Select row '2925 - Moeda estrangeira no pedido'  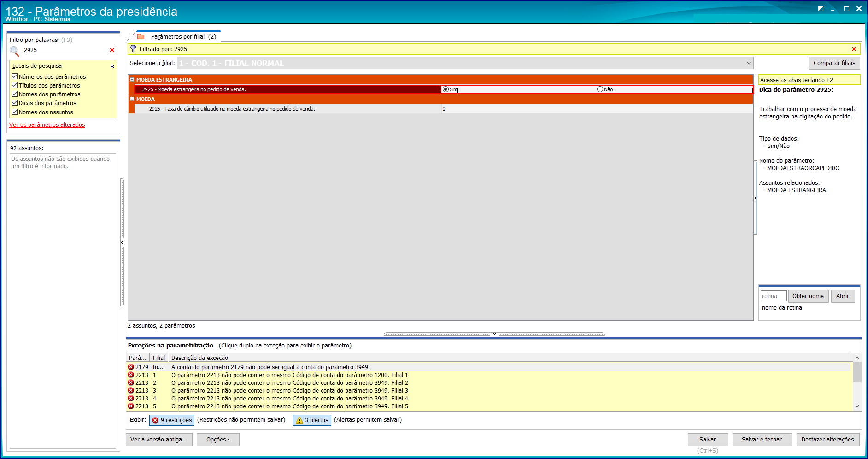[x=288, y=89]
